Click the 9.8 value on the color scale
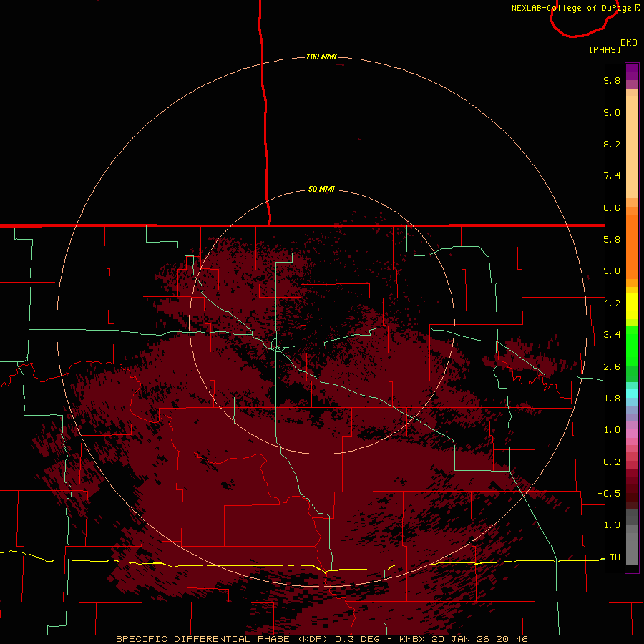 click(x=612, y=80)
